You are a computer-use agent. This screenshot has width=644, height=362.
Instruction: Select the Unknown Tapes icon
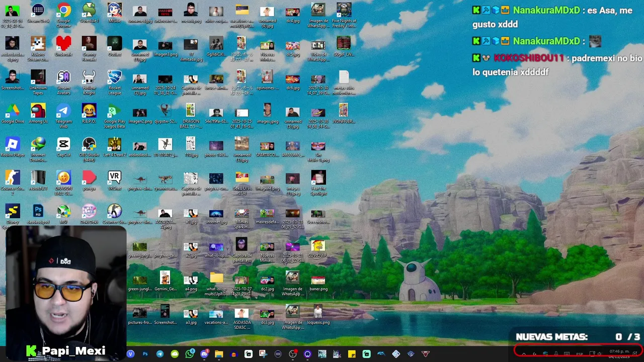click(x=38, y=82)
